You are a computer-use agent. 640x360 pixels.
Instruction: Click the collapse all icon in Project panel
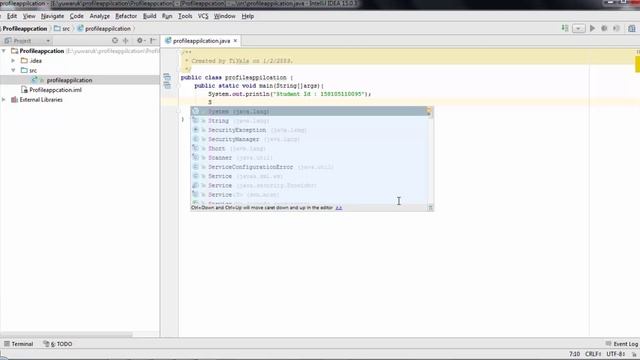(x=126, y=40)
